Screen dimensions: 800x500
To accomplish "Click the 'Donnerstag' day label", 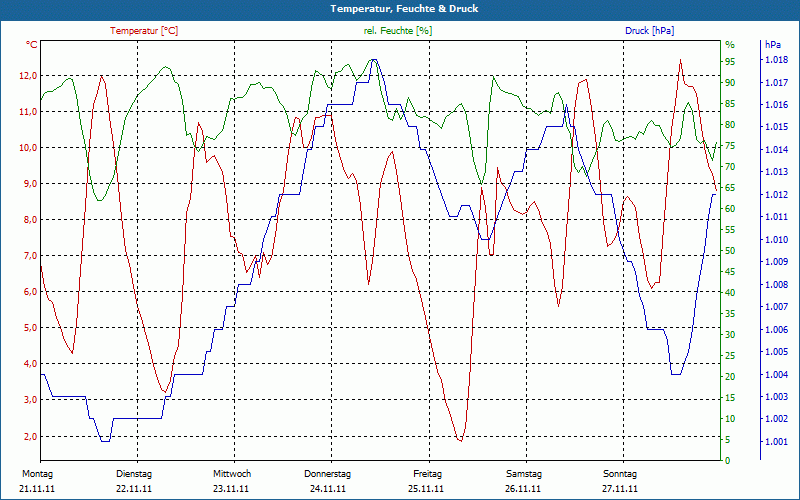I will 328,474.
